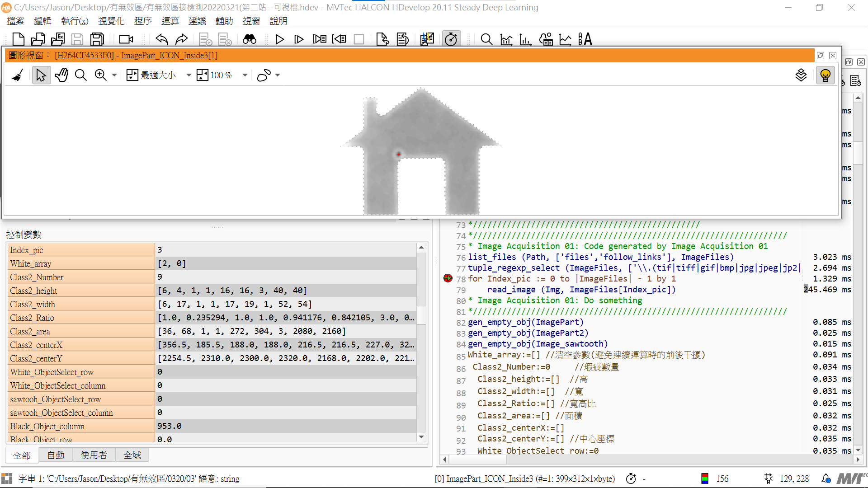Click the Step Over execution icon
Viewport: 868px width, 488px height.
(299, 39)
